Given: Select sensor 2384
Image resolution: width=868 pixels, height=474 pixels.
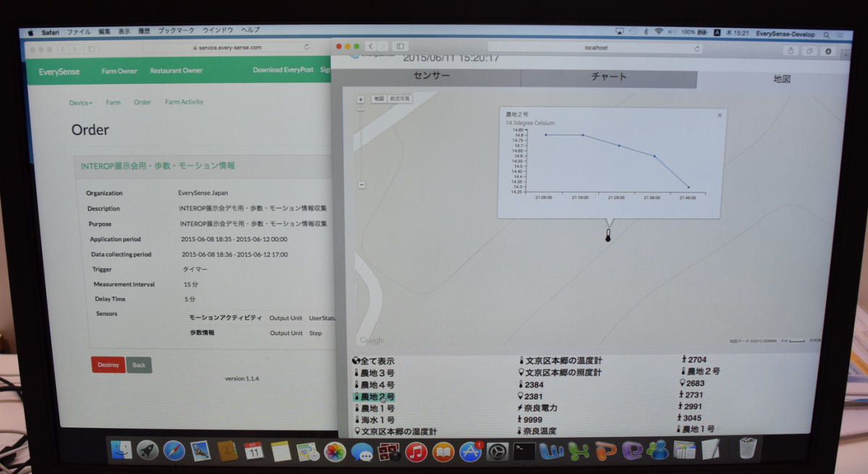Looking at the screenshot, I should (531, 384).
